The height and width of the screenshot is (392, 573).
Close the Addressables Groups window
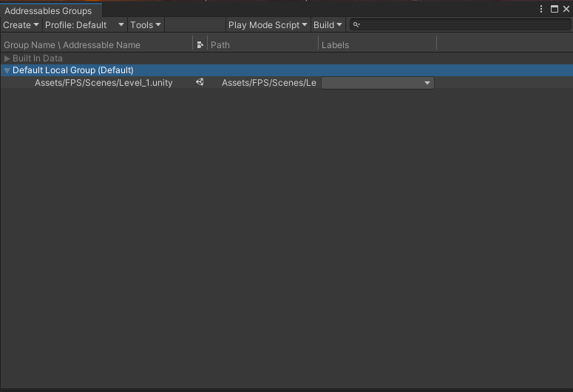click(566, 10)
